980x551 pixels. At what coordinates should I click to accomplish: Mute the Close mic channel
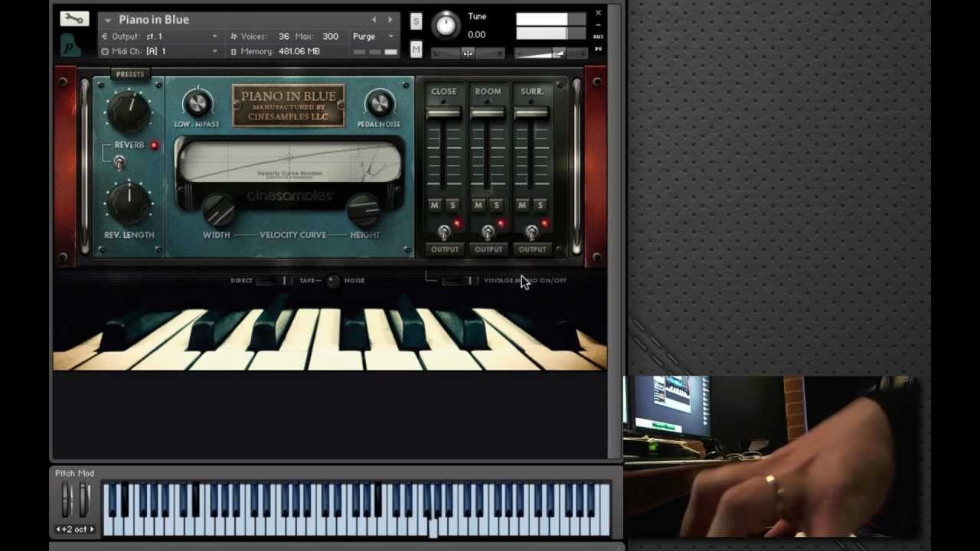point(435,205)
